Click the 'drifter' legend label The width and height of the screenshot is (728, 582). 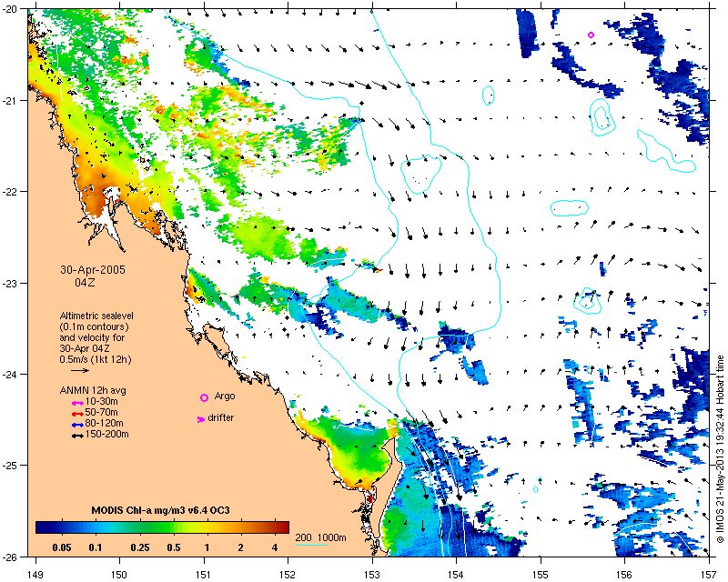click(x=221, y=417)
